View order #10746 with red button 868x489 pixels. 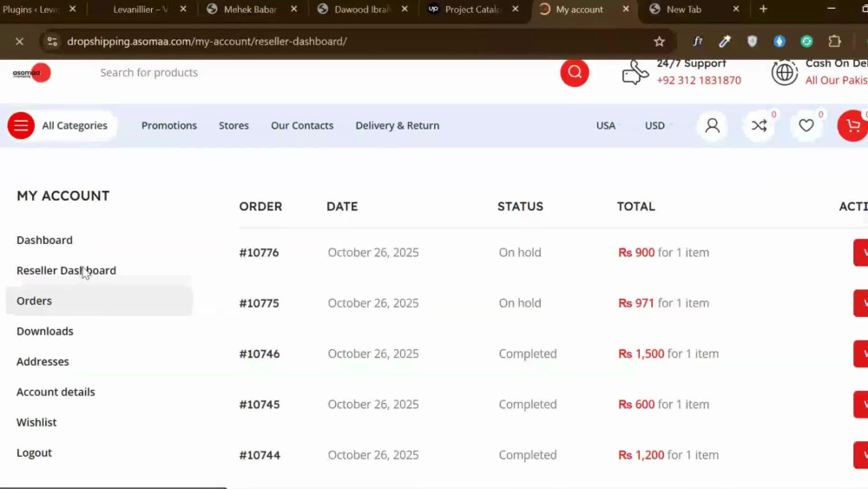click(x=861, y=354)
